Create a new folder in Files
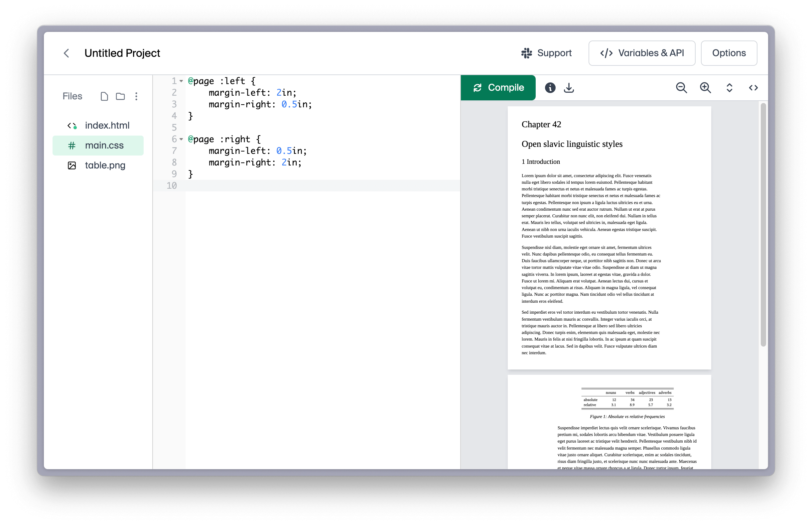This screenshot has height=525, width=812. tap(120, 96)
